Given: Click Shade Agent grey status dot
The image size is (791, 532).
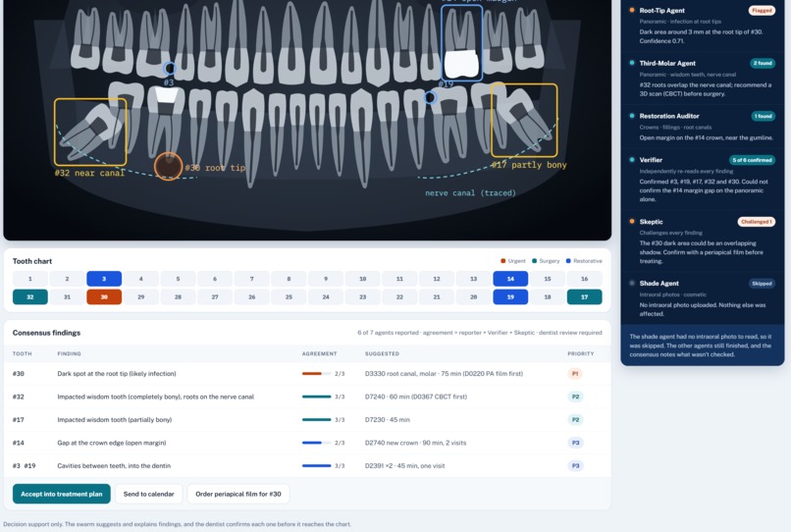Looking at the screenshot, I should [632, 283].
